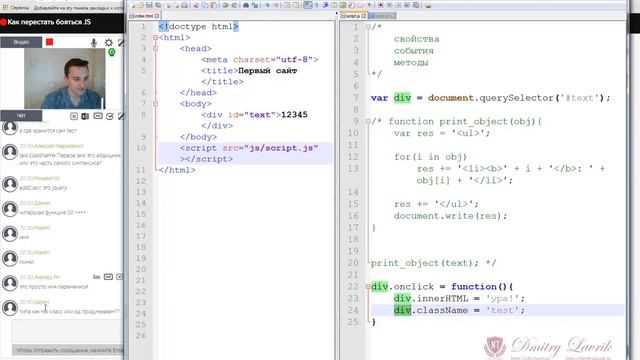Open the video settings gear icon

tap(109, 42)
